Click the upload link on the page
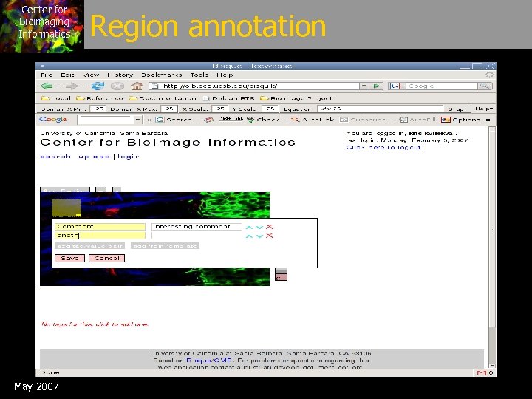Screen dimensions: 532x399 94,157
